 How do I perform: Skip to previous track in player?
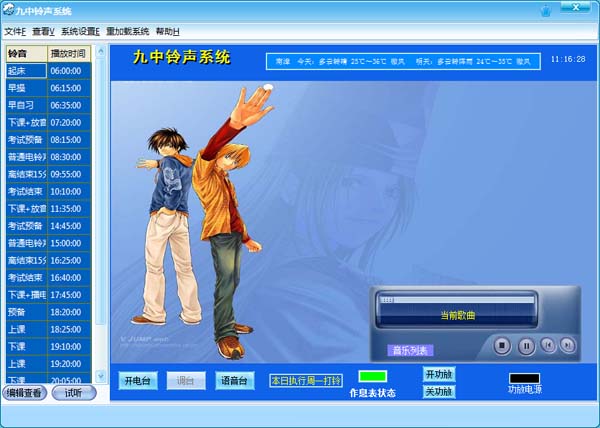point(548,345)
